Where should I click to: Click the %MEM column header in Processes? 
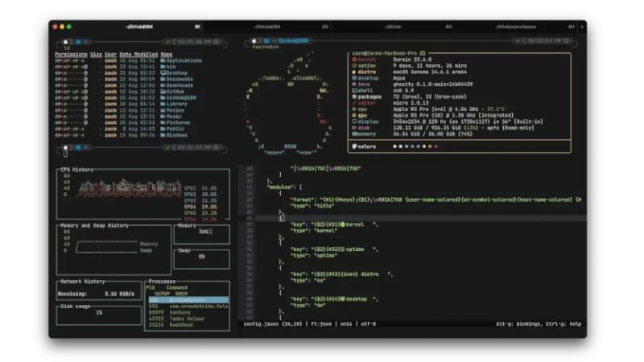pos(181,294)
